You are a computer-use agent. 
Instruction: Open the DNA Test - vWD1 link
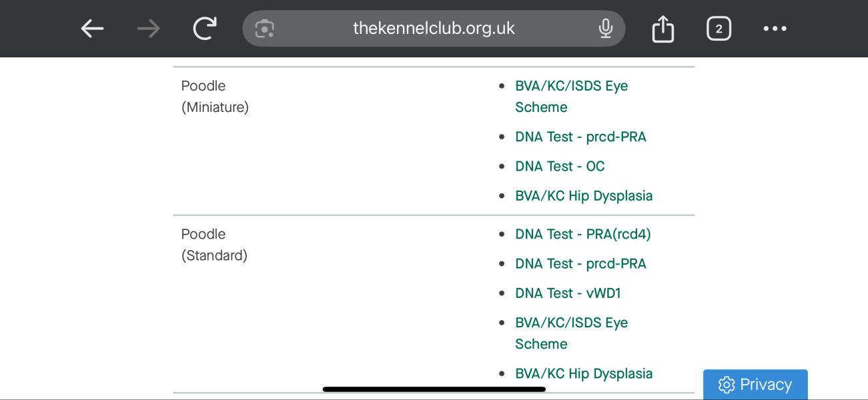pos(568,293)
